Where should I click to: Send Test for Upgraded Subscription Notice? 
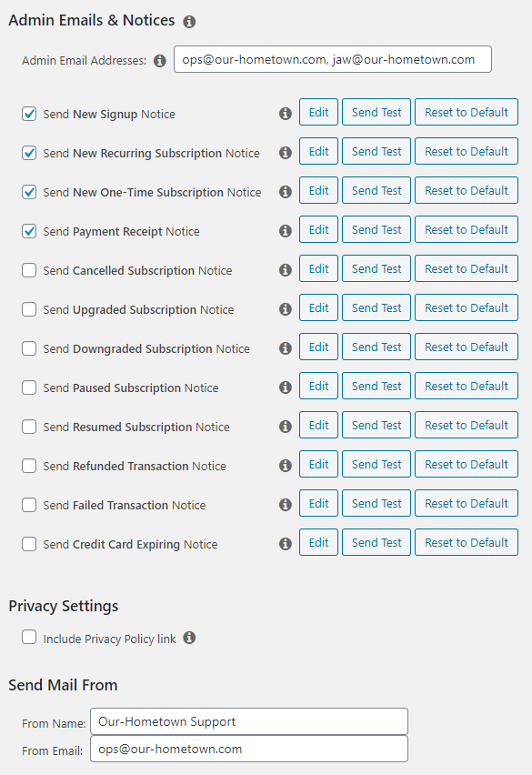[x=376, y=307]
